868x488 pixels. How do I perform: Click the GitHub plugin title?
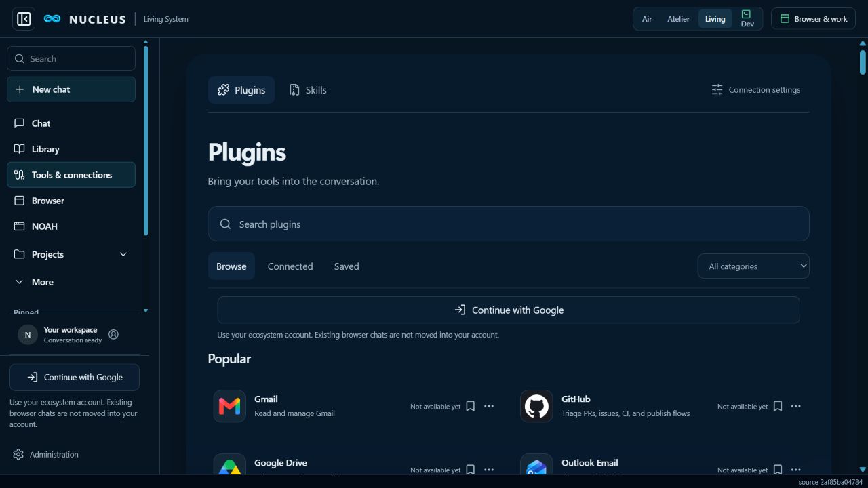pos(576,399)
